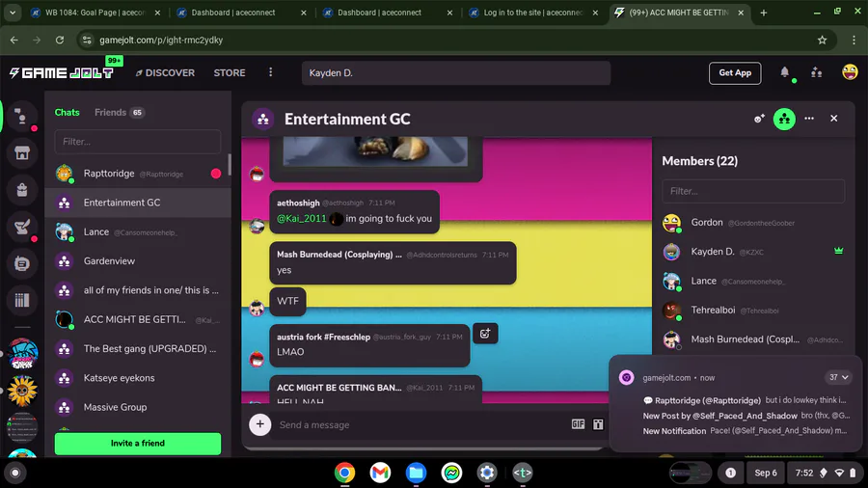Open the DISCOVER menu item
This screenshot has height=488, width=868.
click(165, 73)
